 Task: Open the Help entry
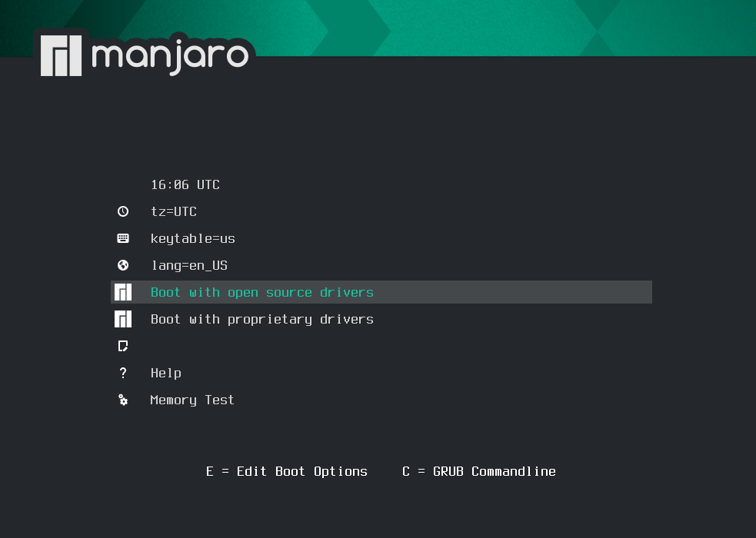(381, 374)
